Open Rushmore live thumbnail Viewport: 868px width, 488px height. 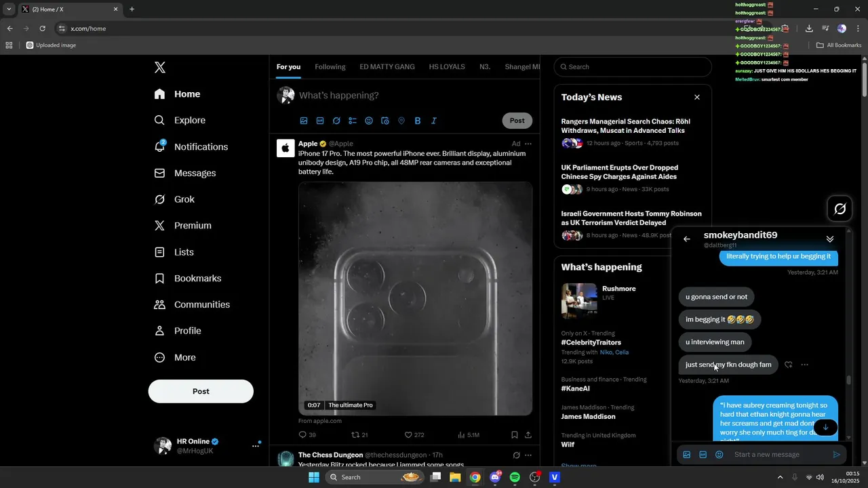[579, 301]
